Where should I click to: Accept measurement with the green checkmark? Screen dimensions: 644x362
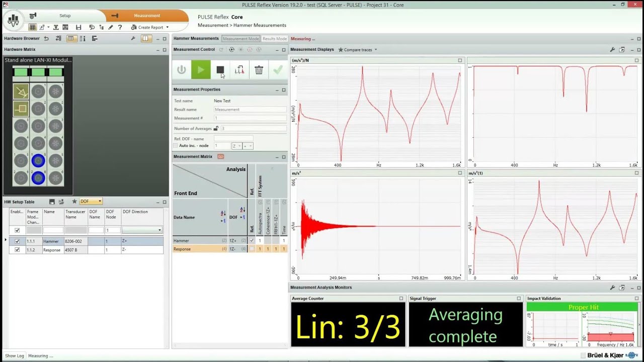click(278, 70)
